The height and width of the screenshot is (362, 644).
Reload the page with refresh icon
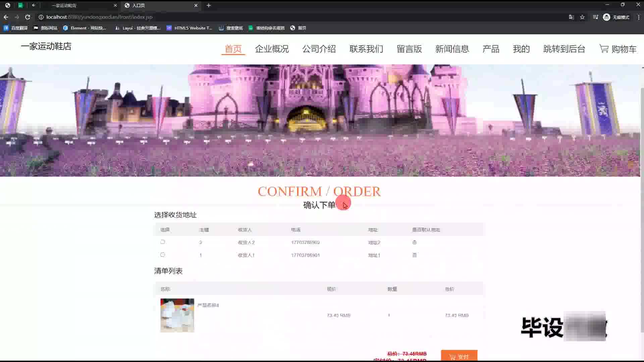point(28,17)
